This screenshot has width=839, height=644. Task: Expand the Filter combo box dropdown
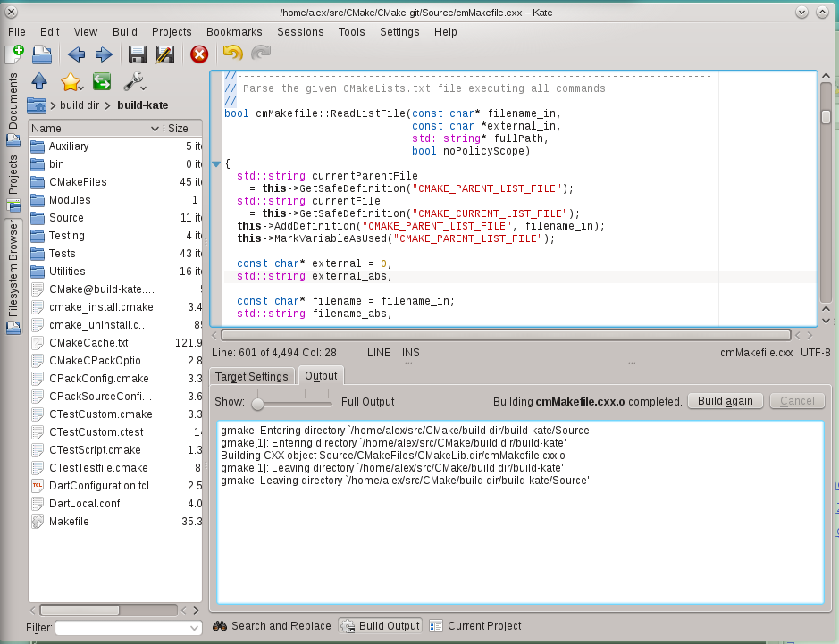[195, 629]
